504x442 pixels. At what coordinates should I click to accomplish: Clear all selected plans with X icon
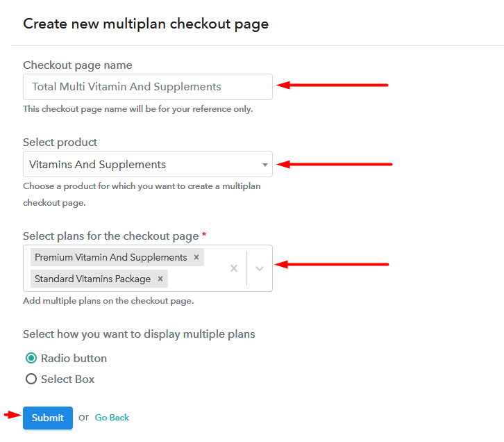(x=234, y=268)
